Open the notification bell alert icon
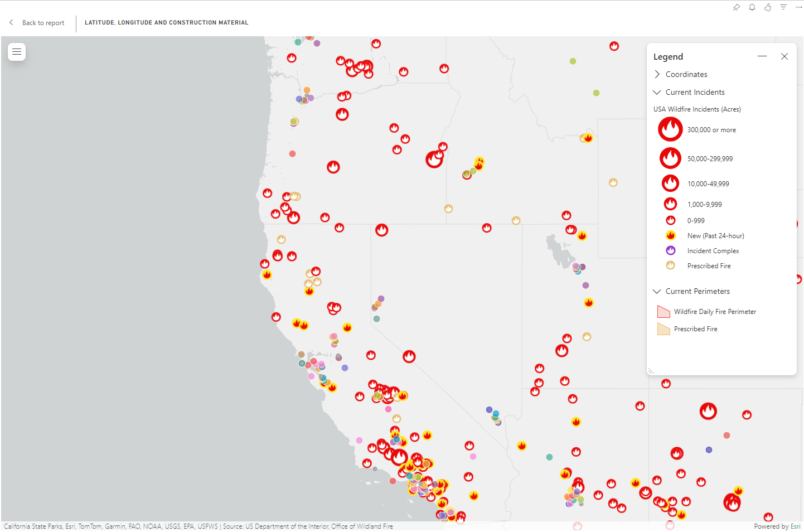The width and height of the screenshot is (804, 532). point(752,7)
